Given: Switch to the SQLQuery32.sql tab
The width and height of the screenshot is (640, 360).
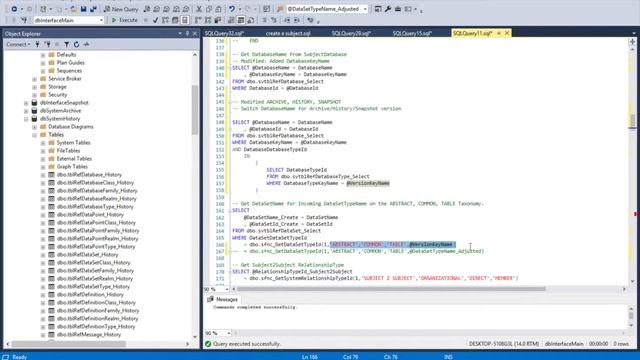Looking at the screenshot, I should pos(224,33).
